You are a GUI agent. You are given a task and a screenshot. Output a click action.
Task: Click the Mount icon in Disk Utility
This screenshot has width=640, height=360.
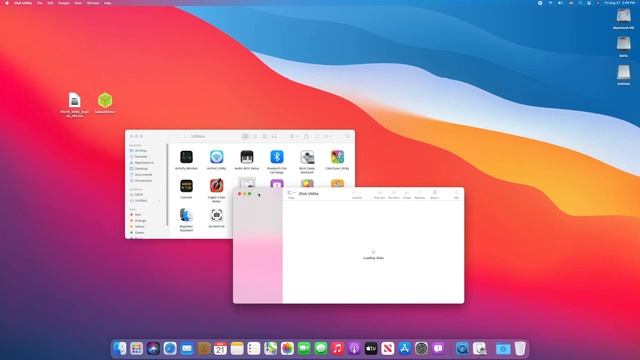coord(435,195)
